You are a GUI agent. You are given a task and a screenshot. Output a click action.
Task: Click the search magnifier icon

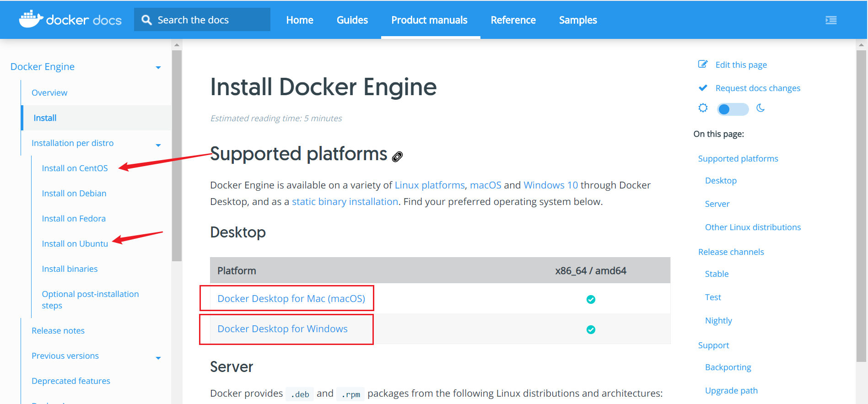tap(146, 20)
